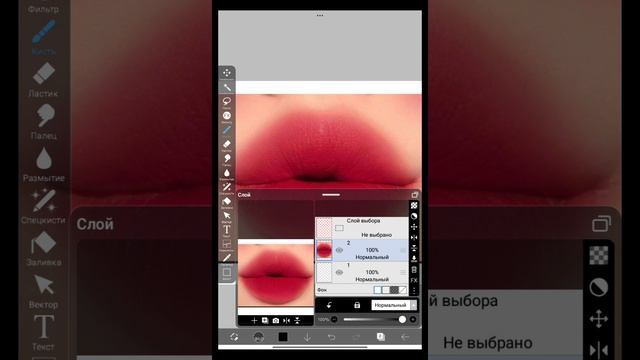640x360 pixels.
Task: Select the blue Brush tool
Action: click(x=227, y=130)
